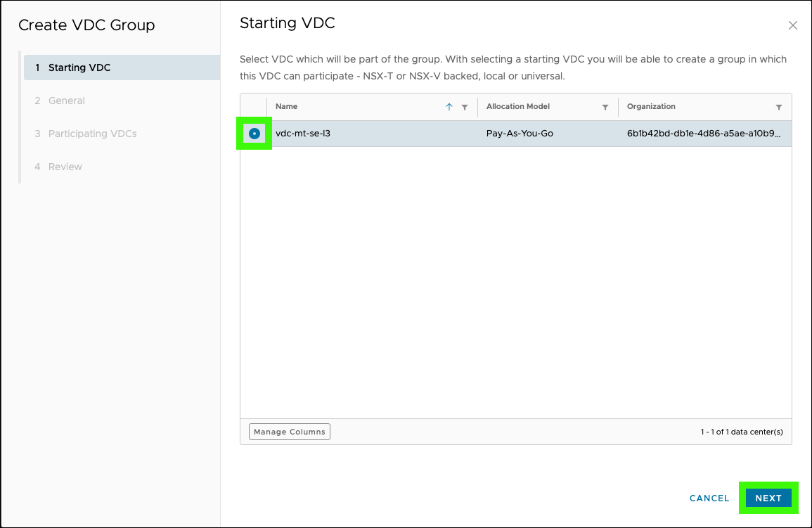Click the Pay-As-You-Go cell
This screenshot has height=528, width=812.
coord(520,134)
